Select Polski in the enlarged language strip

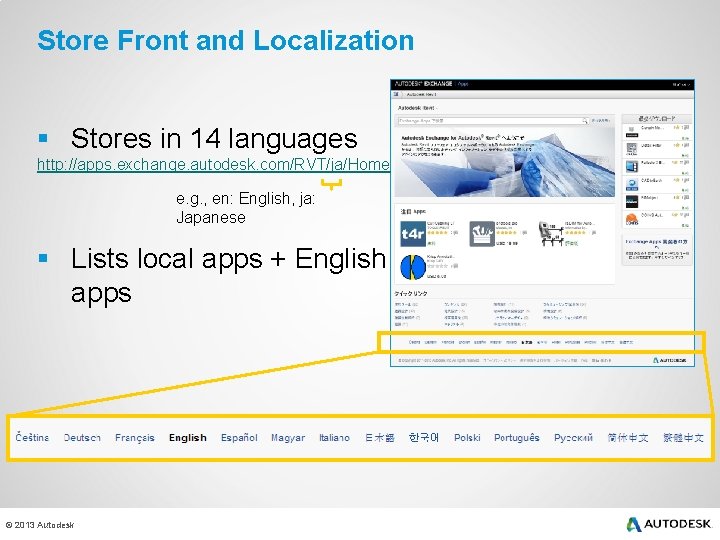tap(467, 438)
